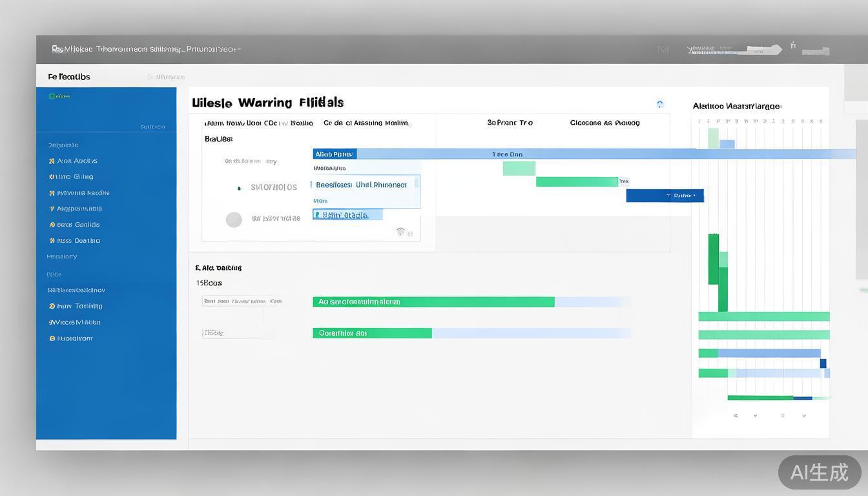Open the 'Fe Teaulbs' tab

pyautogui.click(x=69, y=77)
